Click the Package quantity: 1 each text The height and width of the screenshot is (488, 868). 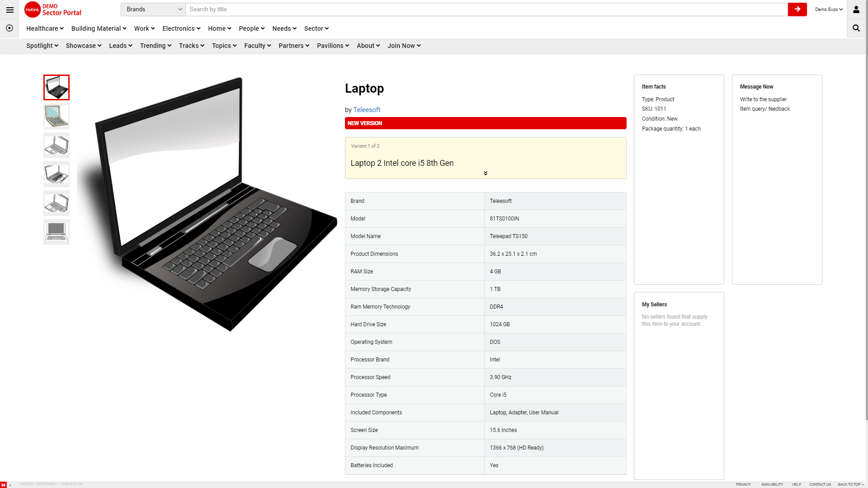(x=671, y=129)
